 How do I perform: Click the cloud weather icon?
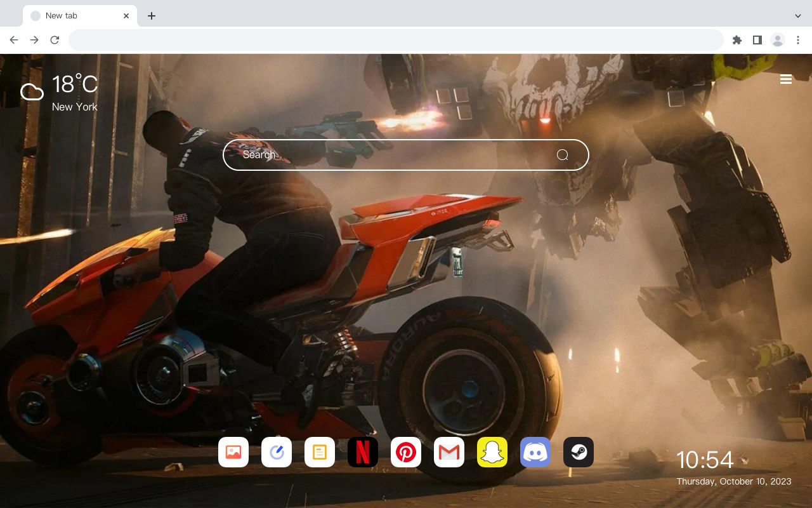pos(32,92)
